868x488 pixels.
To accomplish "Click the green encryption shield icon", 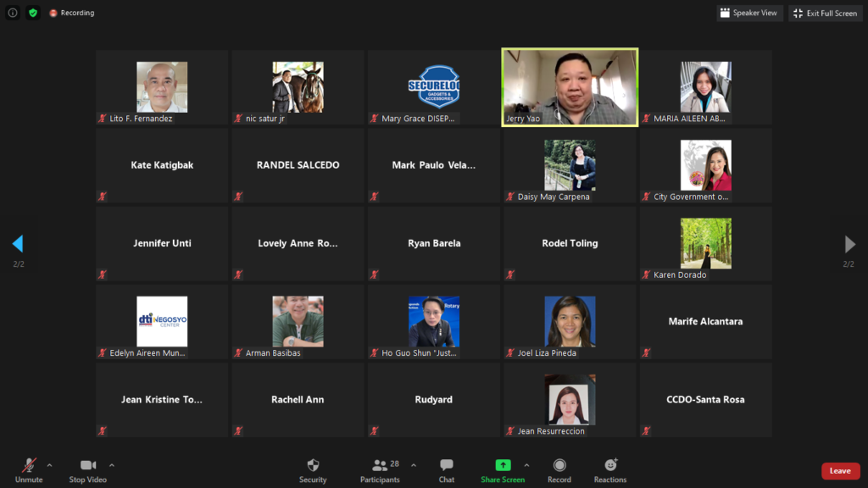I will click(x=33, y=13).
